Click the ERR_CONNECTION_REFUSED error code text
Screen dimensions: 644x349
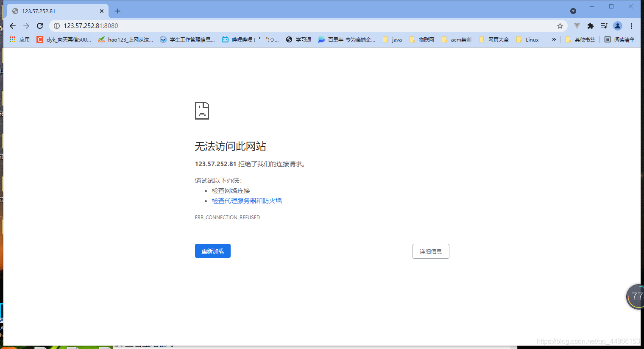pos(227,218)
